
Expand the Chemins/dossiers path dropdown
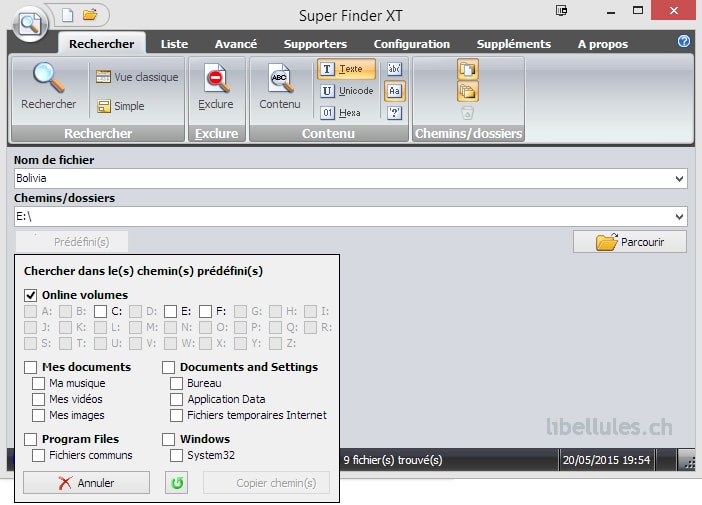pyautogui.click(x=679, y=217)
